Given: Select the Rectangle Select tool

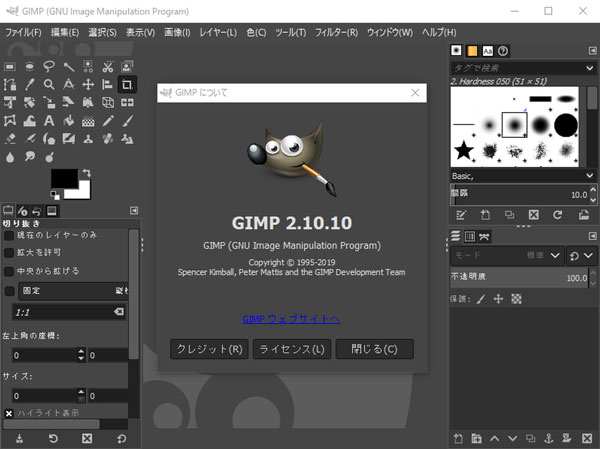Looking at the screenshot, I should pos(10,67).
